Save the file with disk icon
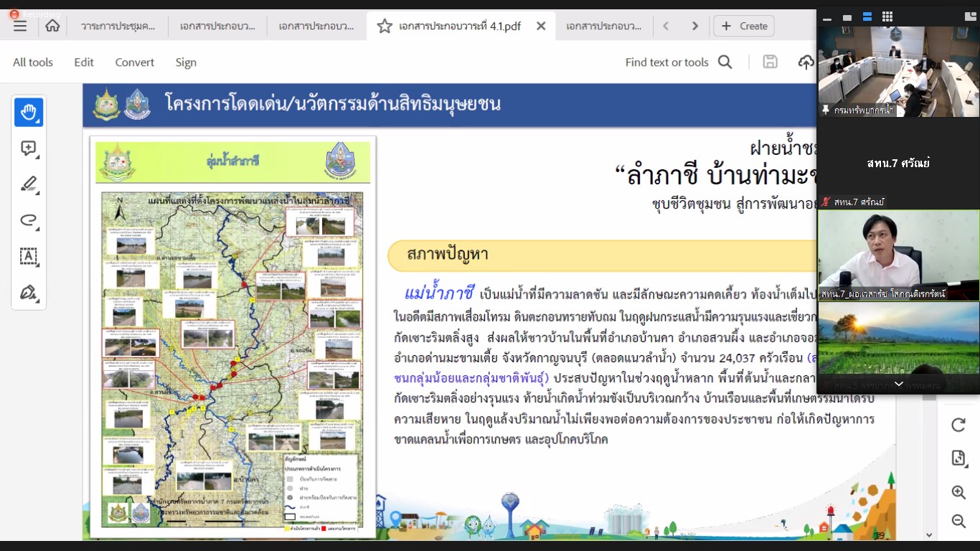 coord(770,62)
